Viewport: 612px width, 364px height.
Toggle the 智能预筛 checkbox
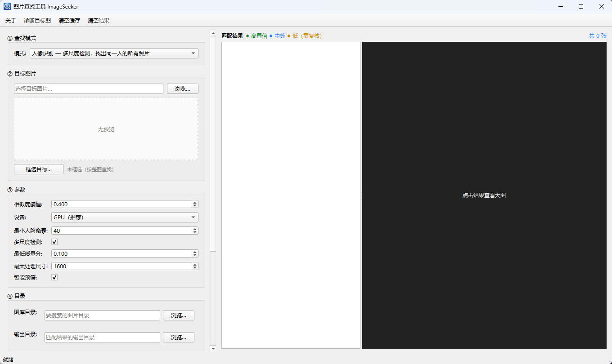point(54,277)
